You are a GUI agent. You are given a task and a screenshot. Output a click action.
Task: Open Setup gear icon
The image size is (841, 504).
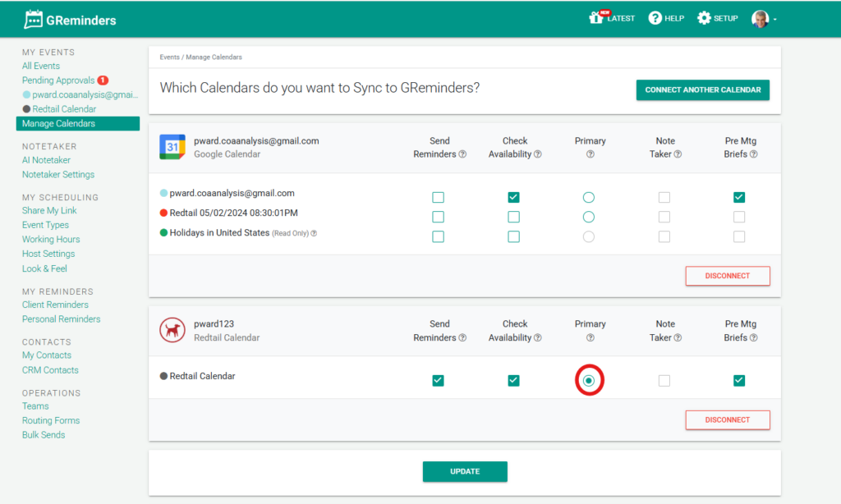(x=704, y=18)
